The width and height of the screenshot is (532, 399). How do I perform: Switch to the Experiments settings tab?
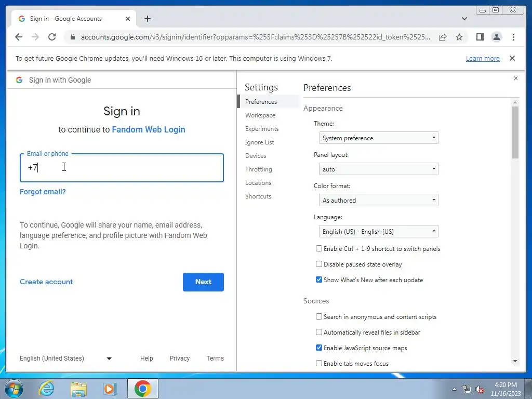262,129
